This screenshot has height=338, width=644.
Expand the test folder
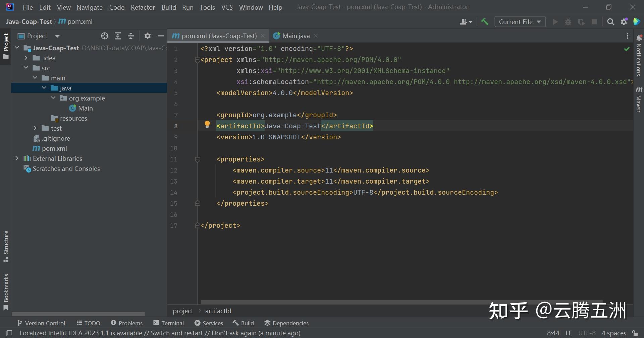click(x=35, y=128)
